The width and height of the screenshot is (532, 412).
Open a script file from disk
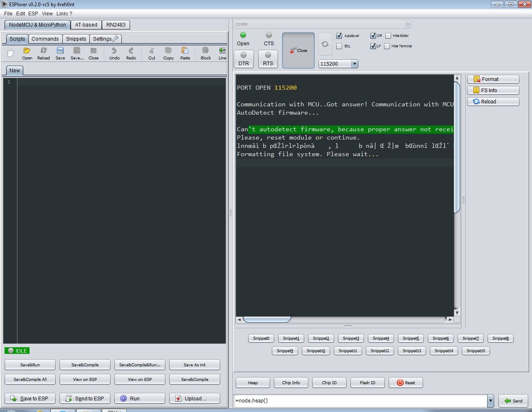click(27, 53)
